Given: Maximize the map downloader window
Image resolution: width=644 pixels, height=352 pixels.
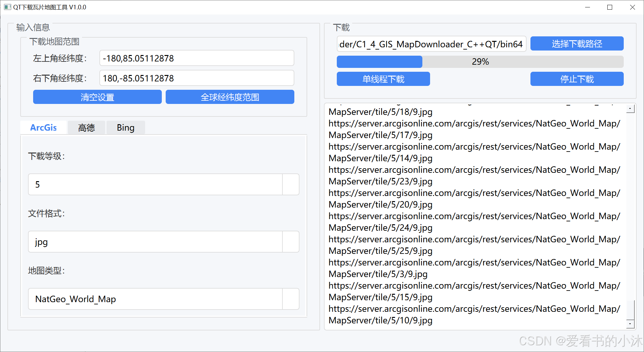Looking at the screenshot, I should 610,7.
